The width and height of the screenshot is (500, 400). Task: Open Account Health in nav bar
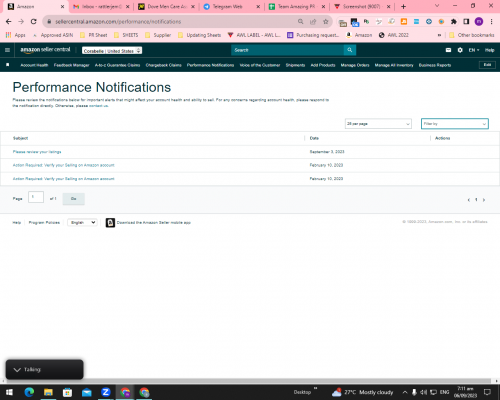(34, 65)
